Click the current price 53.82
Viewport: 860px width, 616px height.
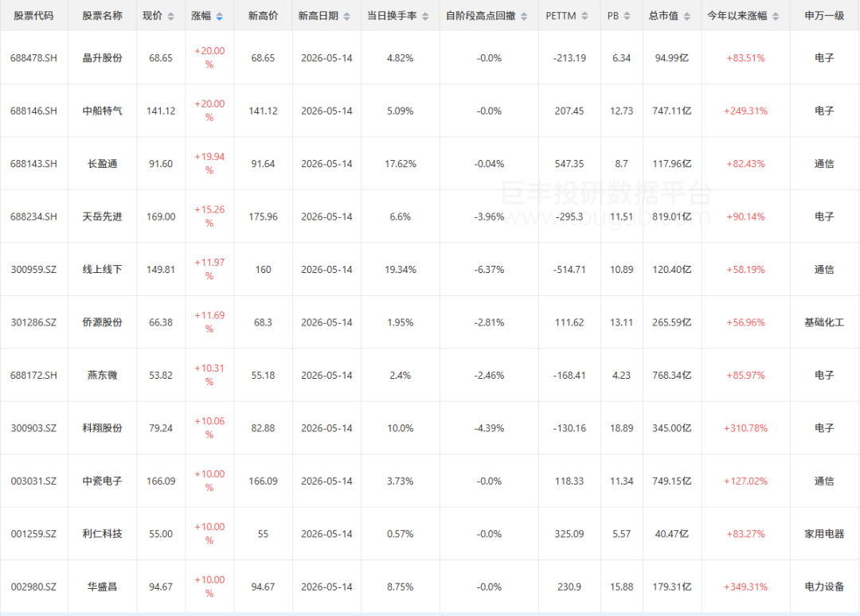tap(161, 376)
